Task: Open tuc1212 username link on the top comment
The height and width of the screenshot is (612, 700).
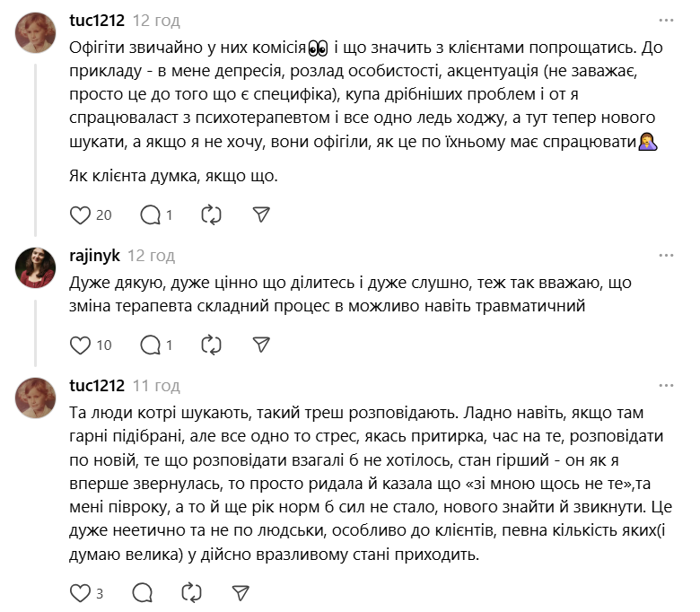Action: (x=97, y=20)
